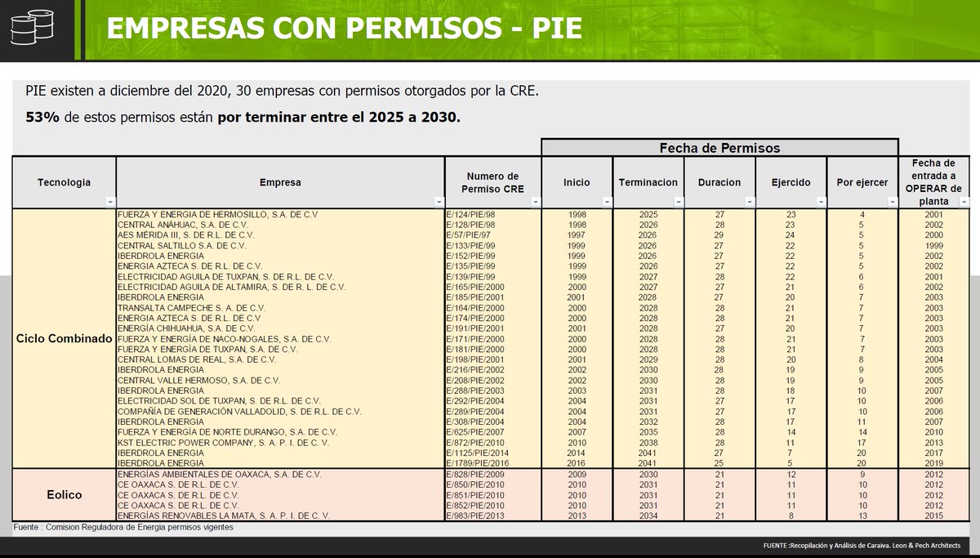Click permit number 'E/308/PIE/2004'
980x558 pixels.
click(x=475, y=422)
